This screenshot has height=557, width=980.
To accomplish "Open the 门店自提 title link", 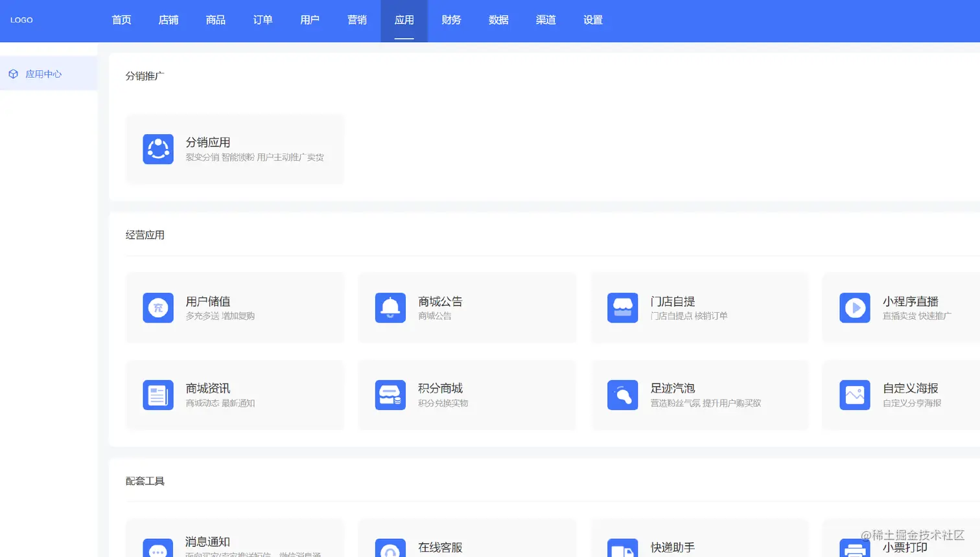I will click(673, 302).
